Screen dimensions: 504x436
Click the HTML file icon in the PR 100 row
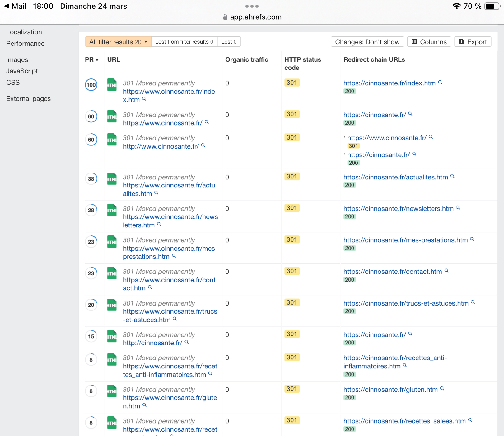112,85
